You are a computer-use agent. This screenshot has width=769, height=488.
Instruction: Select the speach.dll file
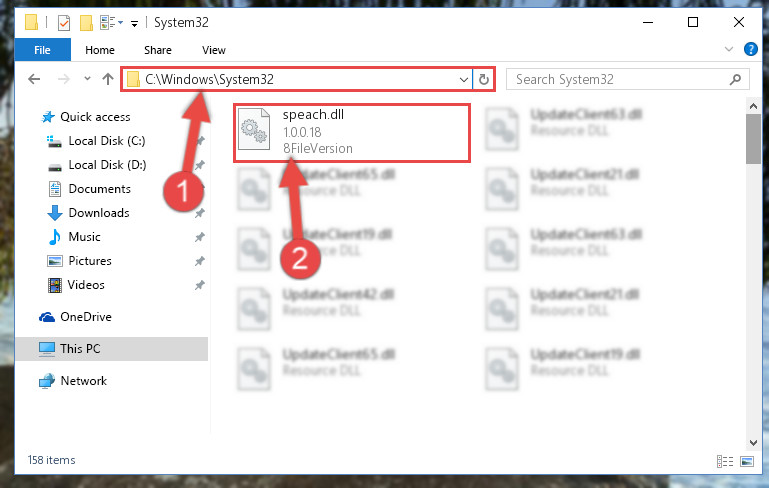pos(352,132)
